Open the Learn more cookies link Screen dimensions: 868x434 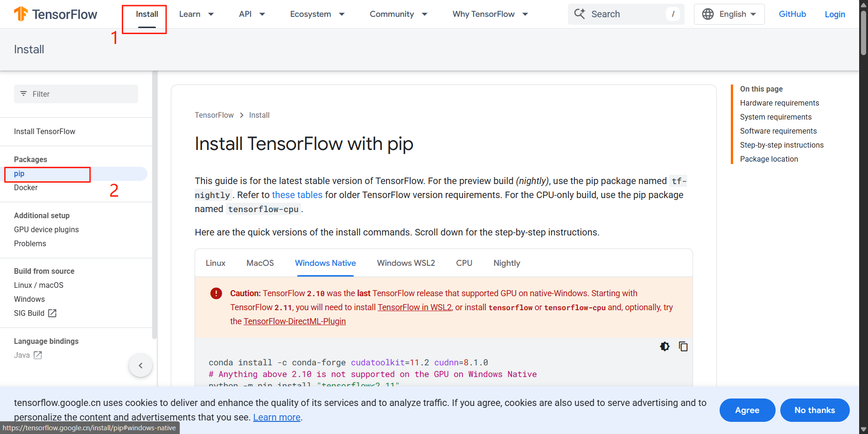[x=277, y=417]
